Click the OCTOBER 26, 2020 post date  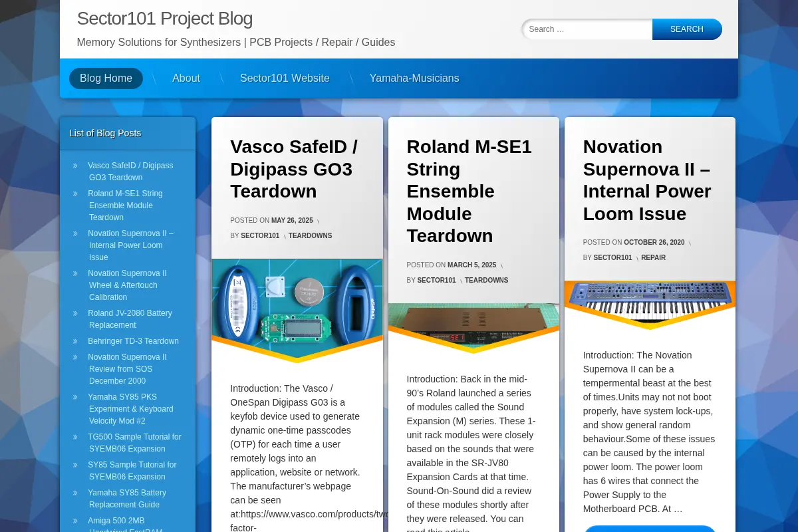(654, 243)
